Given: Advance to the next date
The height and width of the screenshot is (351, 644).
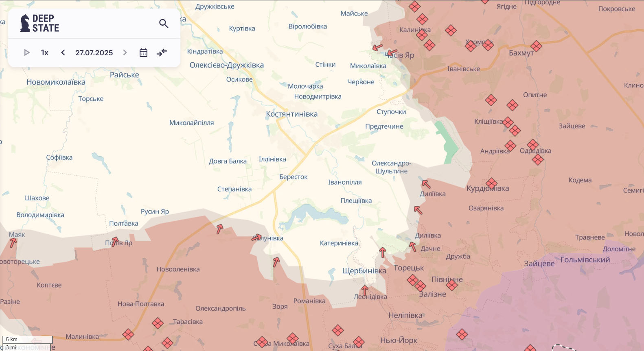Looking at the screenshot, I should pyautogui.click(x=125, y=52).
